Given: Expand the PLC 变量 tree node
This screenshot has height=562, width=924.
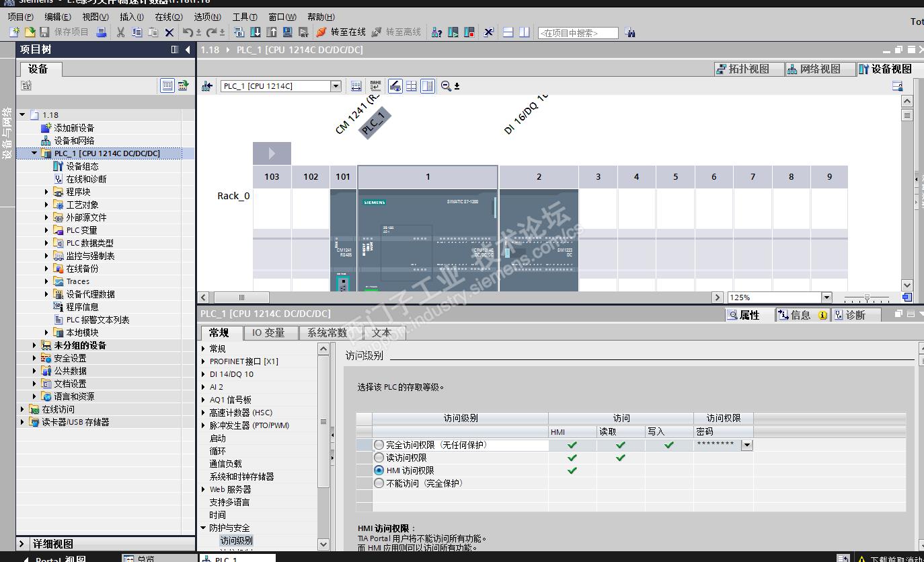Looking at the screenshot, I should (x=47, y=230).
